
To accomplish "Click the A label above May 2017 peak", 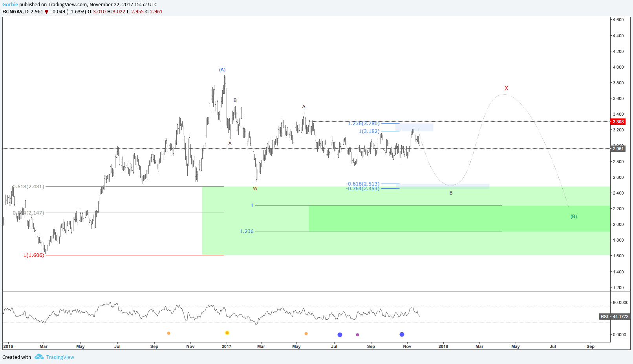I will (x=304, y=107).
